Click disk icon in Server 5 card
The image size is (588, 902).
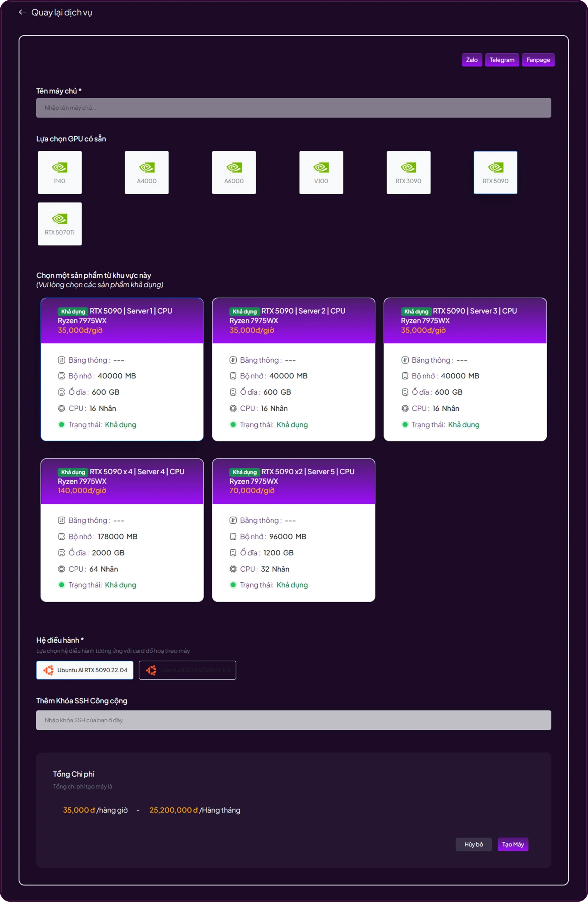click(x=233, y=552)
